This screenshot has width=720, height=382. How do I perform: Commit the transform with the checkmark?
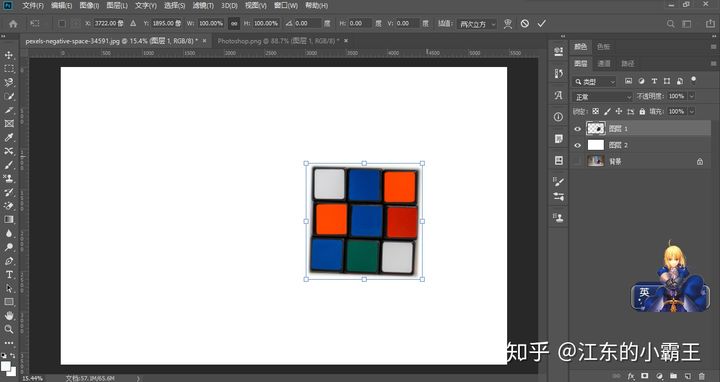point(542,23)
